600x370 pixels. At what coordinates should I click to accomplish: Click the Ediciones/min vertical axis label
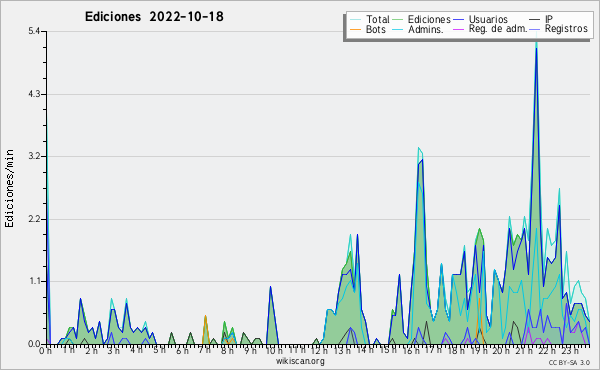[x=9, y=188]
